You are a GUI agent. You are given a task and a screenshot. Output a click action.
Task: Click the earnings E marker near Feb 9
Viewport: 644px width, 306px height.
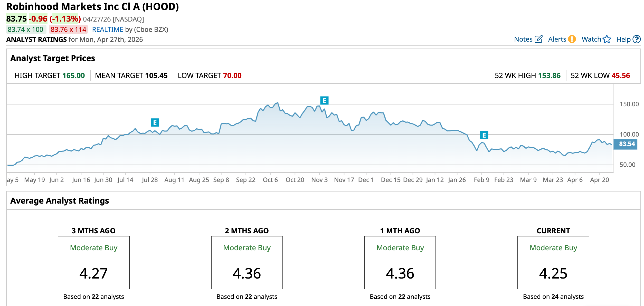click(x=484, y=135)
